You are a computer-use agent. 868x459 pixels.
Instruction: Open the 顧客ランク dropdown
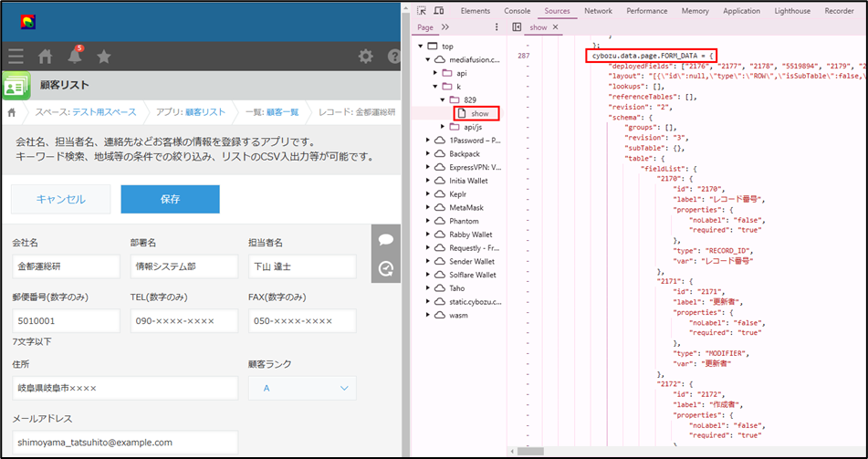coord(302,388)
